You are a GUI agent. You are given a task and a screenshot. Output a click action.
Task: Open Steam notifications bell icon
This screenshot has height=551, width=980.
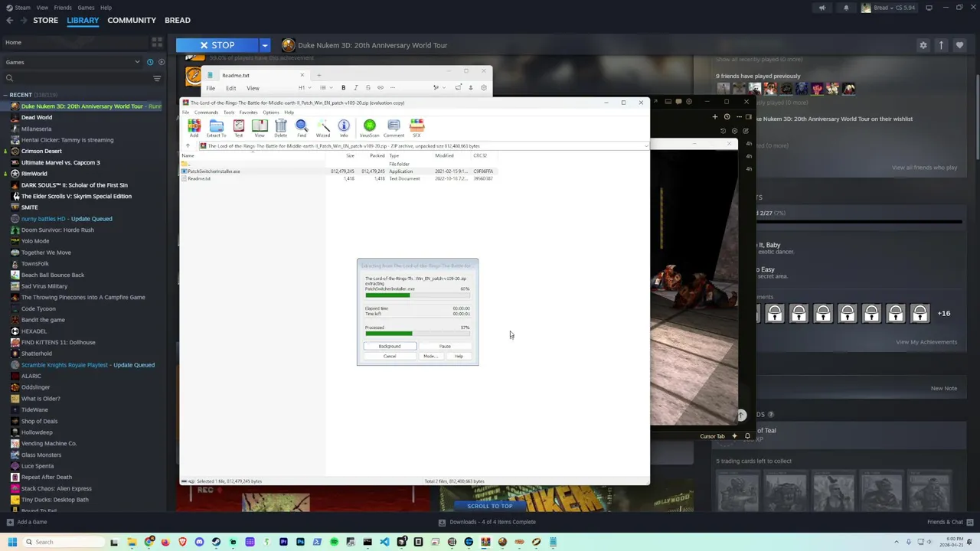846,8
